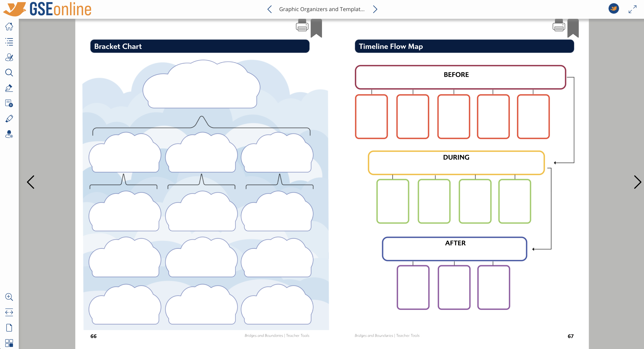644x349 pixels.
Task: Click the DURING box
Action: click(456, 163)
